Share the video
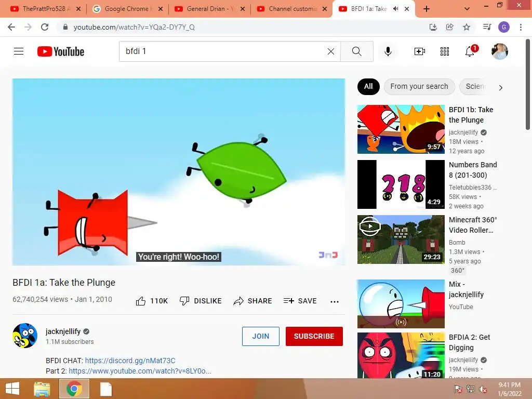The height and width of the screenshot is (399, 532). [x=253, y=301]
